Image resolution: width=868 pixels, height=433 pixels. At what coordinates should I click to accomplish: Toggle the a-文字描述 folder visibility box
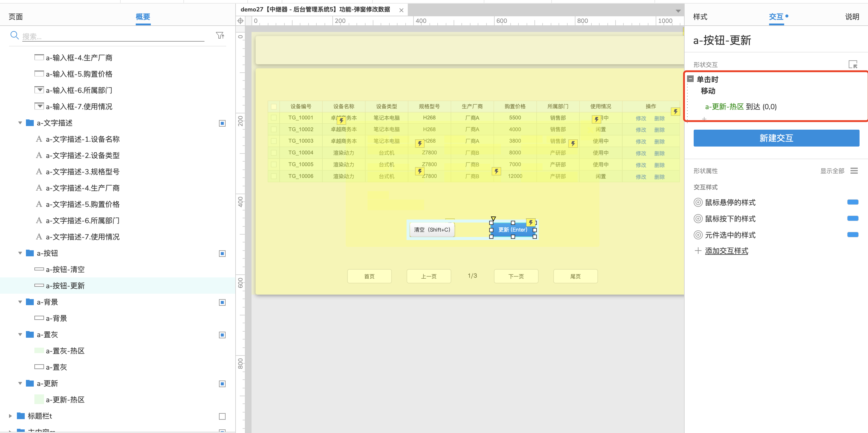(222, 123)
